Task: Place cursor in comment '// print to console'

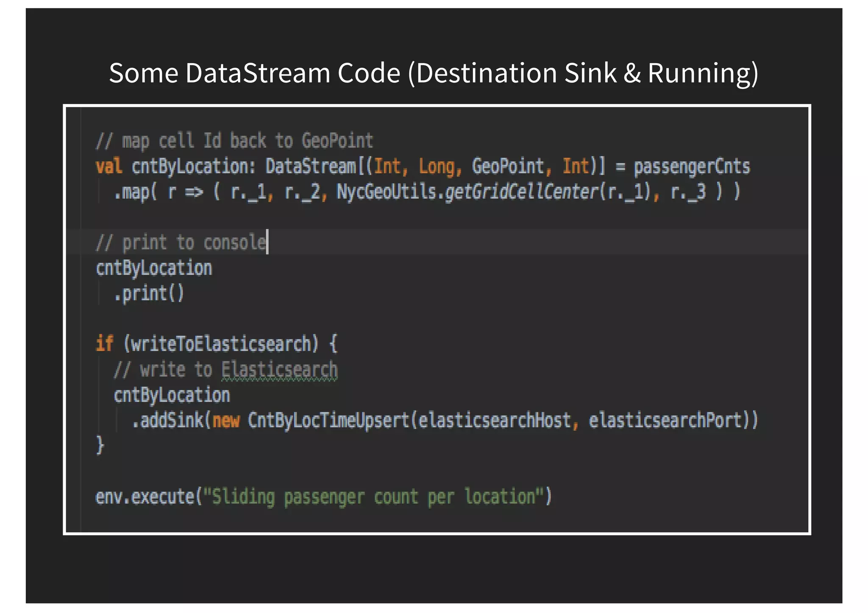Action: click(x=181, y=243)
